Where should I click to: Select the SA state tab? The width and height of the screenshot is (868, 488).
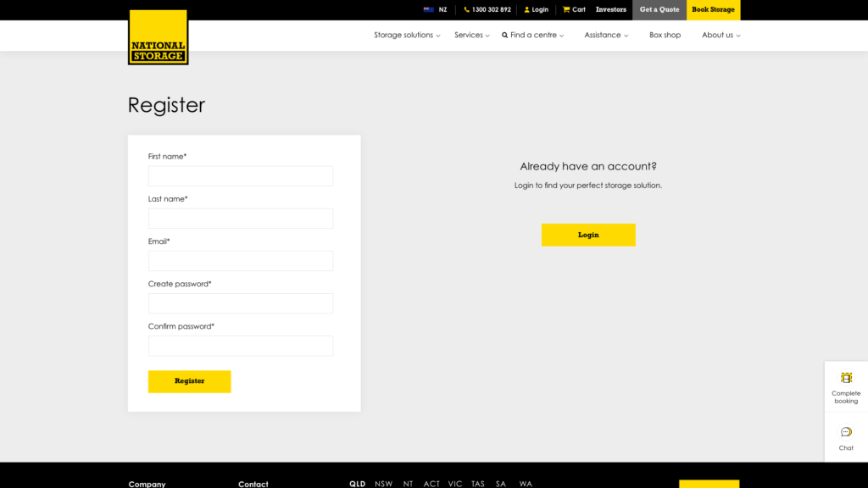(501, 484)
